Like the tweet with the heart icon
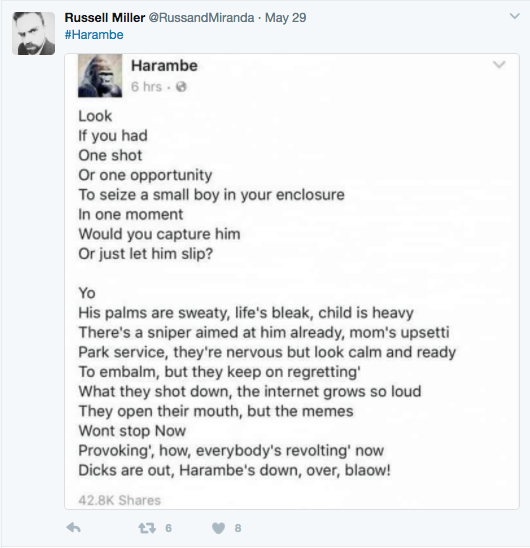The height and width of the screenshot is (548, 530). click(x=219, y=528)
